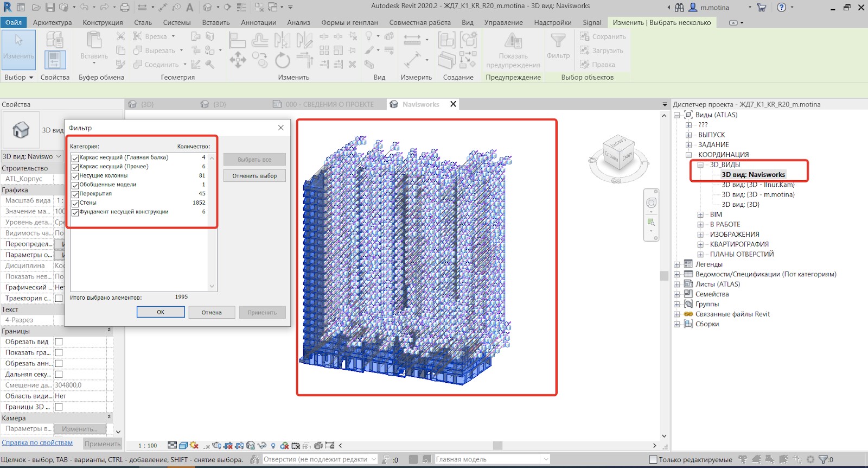Confirm filter dialog with OK
Image resolution: width=868 pixels, height=468 pixels.
coord(161,312)
